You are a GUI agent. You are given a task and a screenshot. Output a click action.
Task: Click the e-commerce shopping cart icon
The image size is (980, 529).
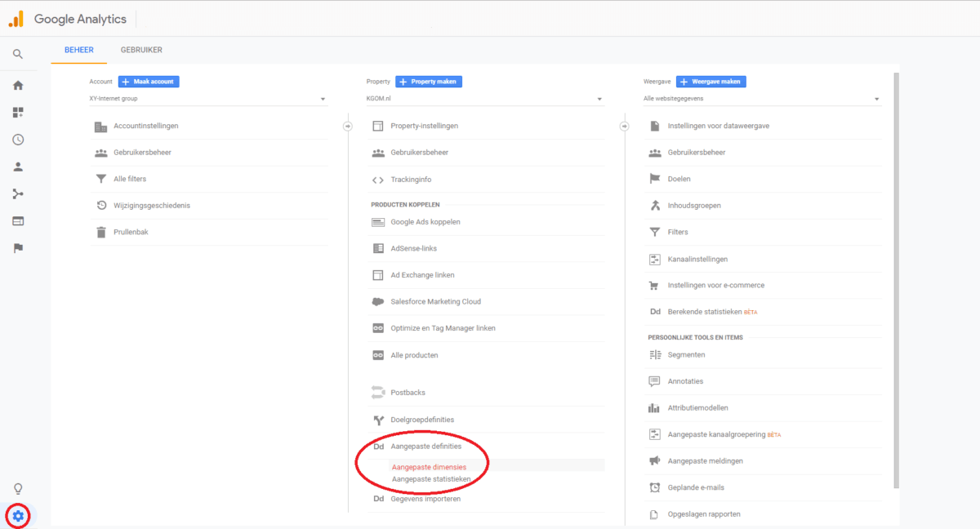(x=654, y=286)
